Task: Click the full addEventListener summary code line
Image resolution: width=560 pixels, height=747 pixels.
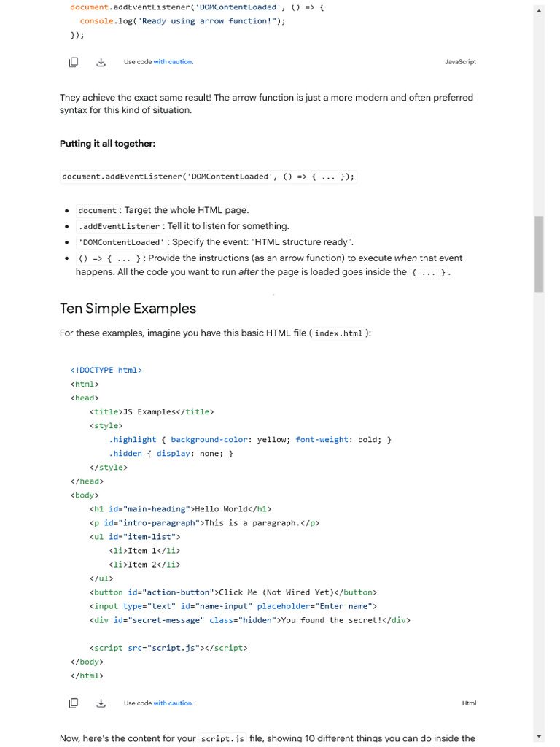Action: tap(208, 177)
